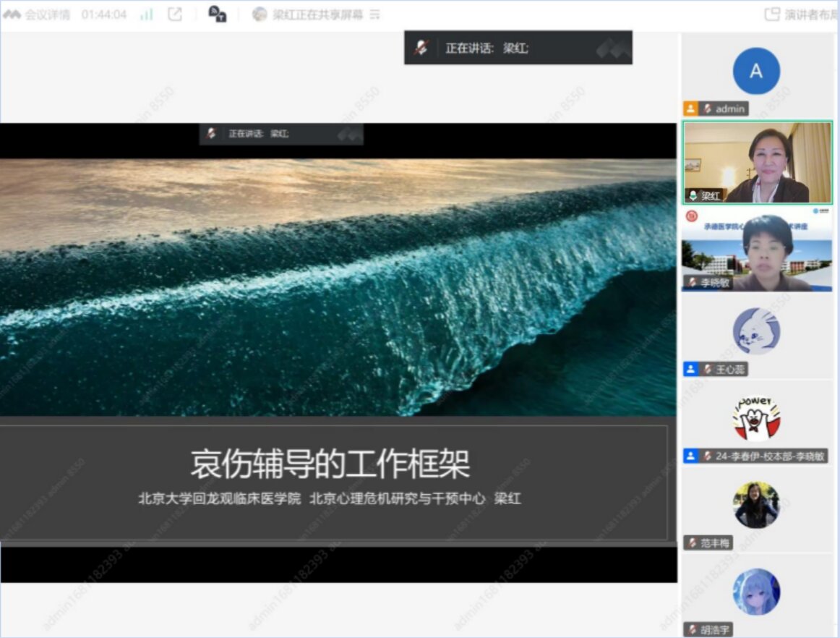Click 胡浩宇's anime avatar

[756, 592]
